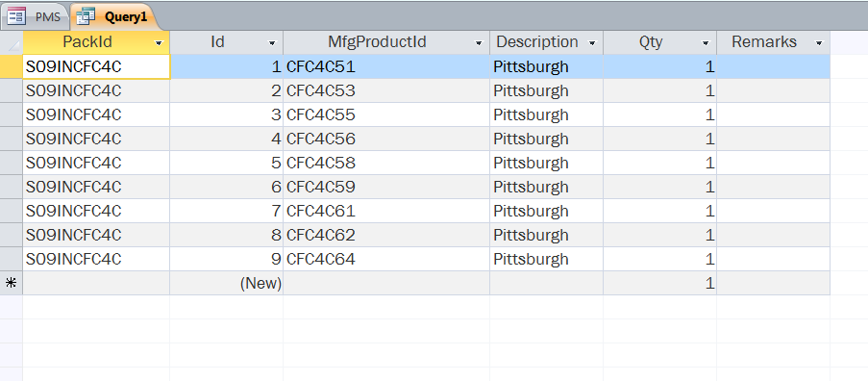The height and width of the screenshot is (381, 868).
Task: Expand the MfgProductId column dropdown
Action: pos(479,42)
